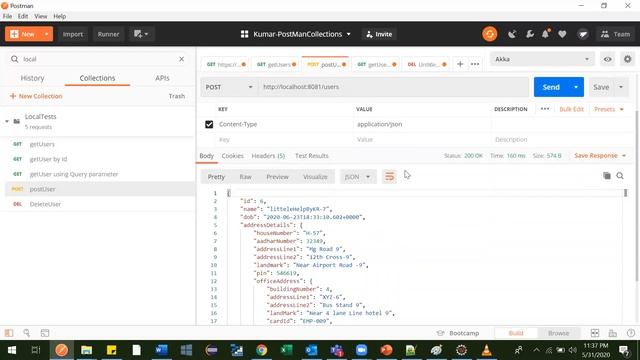Image resolution: width=640 pixels, height=360 pixels.
Task: Open the notifications bell
Action: pos(546,34)
